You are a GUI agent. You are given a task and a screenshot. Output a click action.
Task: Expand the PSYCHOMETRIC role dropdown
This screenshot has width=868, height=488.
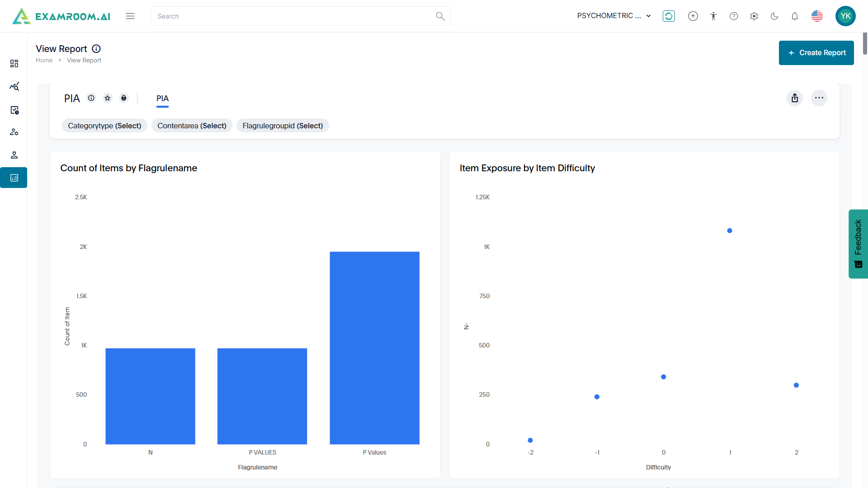pos(613,16)
